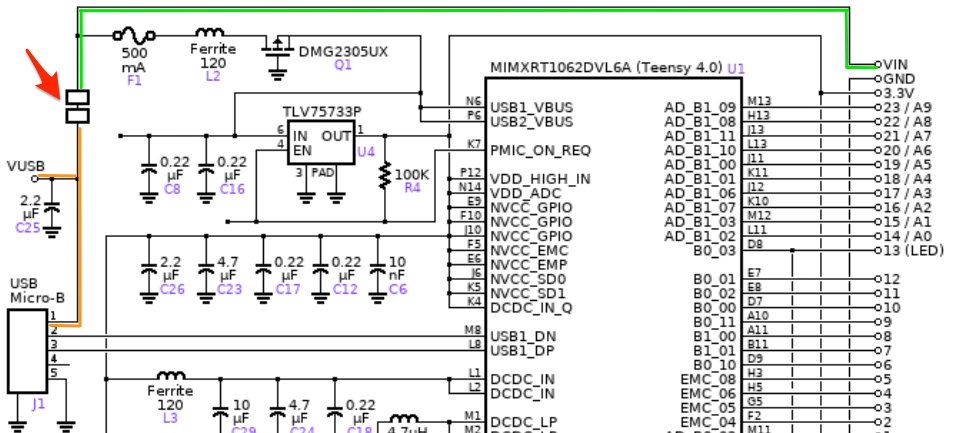Click the USB2_VBUS pin label
Screen dimensions: 963x433
531,122
